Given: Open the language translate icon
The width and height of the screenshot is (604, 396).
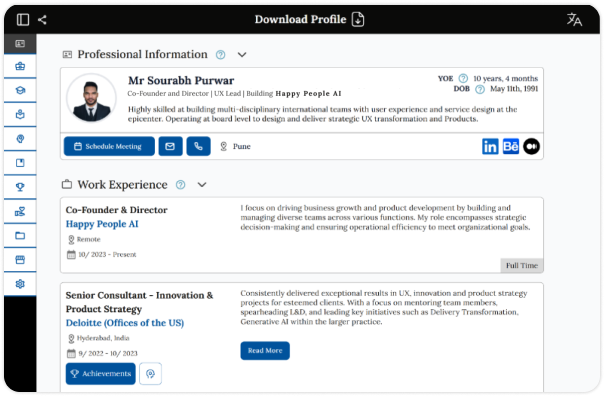Looking at the screenshot, I should tap(574, 19).
